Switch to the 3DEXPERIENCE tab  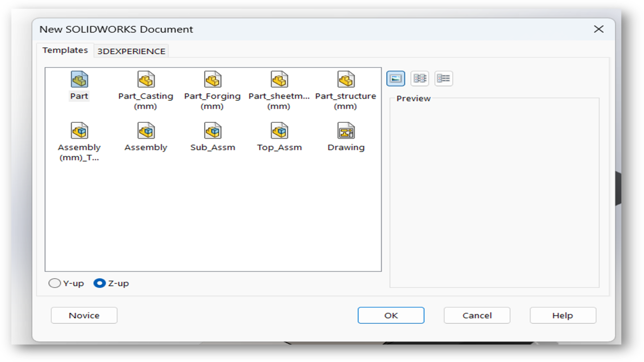point(131,51)
